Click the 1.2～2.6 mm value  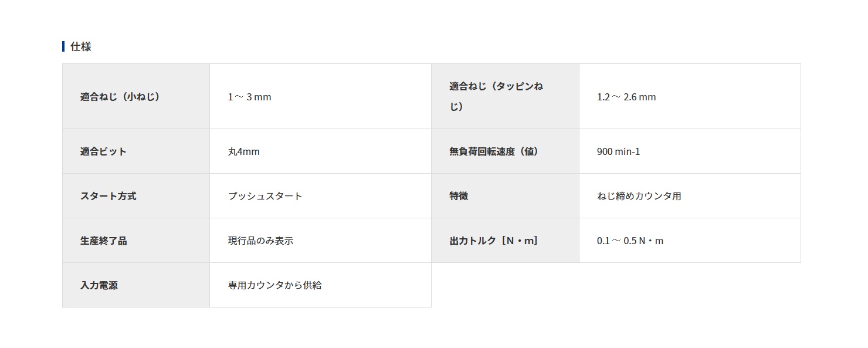pyautogui.click(x=626, y=97)
